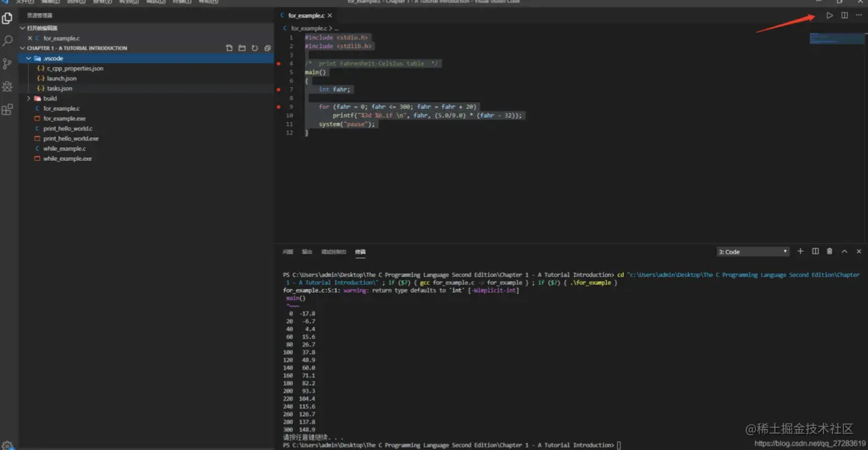The image size is (868, 450).
Task: Toggle the breakpoint on line 9
Action: pos(278,107)
